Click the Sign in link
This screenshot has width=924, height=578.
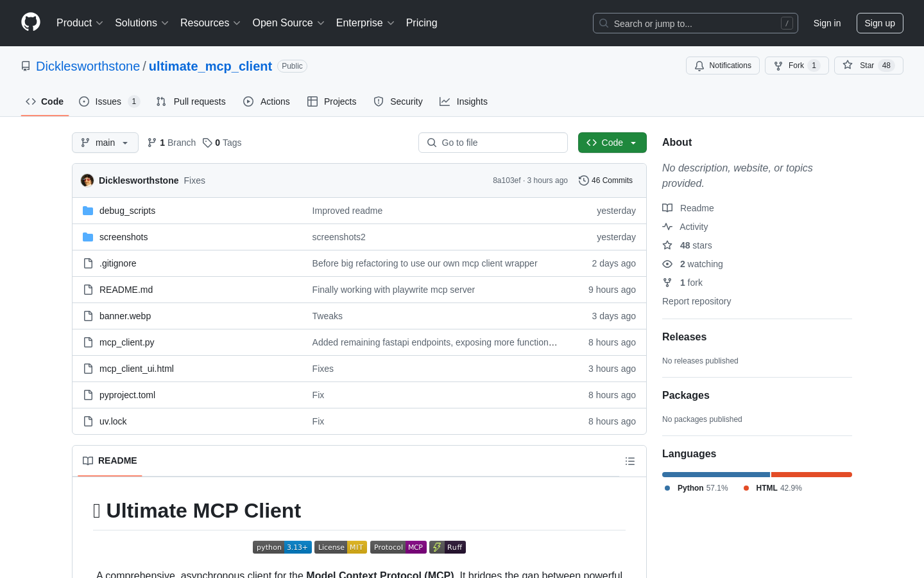(x=826, y=23)
